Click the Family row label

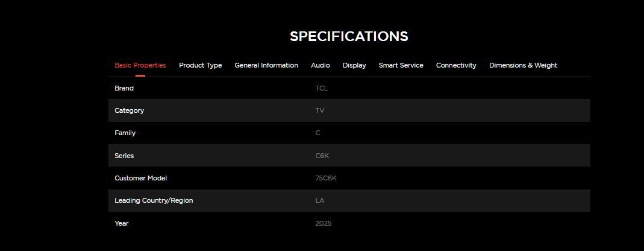tap(125, 133)
